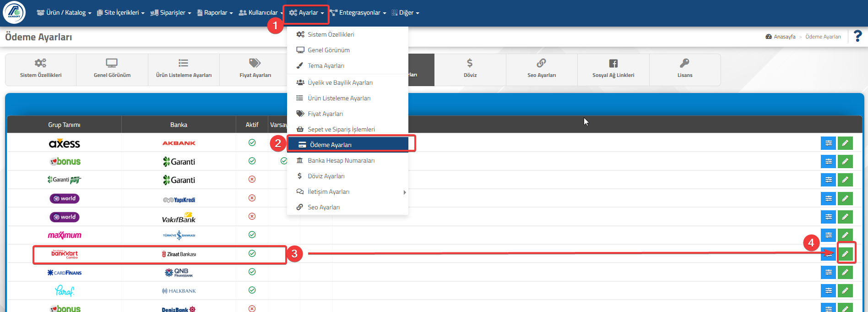Open settings button for the maximum row
Image resolution: width=868 pixels, height=312 pixels.
click(x=828, y=235)
